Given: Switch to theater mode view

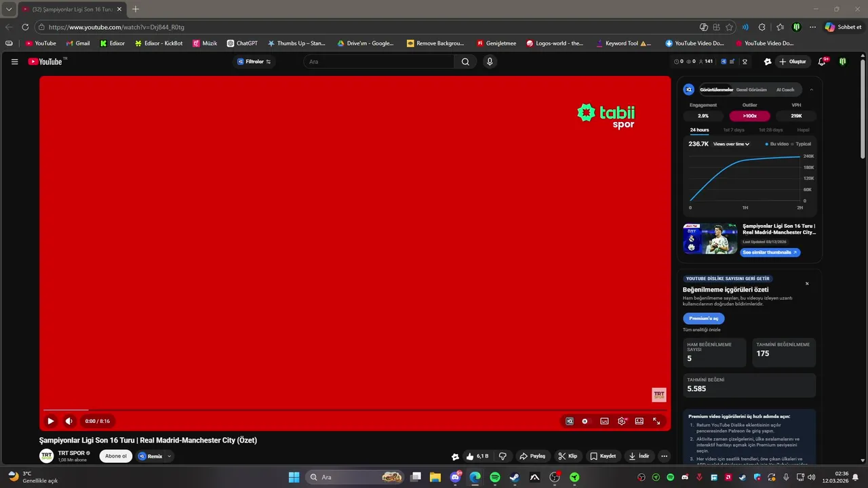Looking at the screenshot, I should [x=639, y=421].
